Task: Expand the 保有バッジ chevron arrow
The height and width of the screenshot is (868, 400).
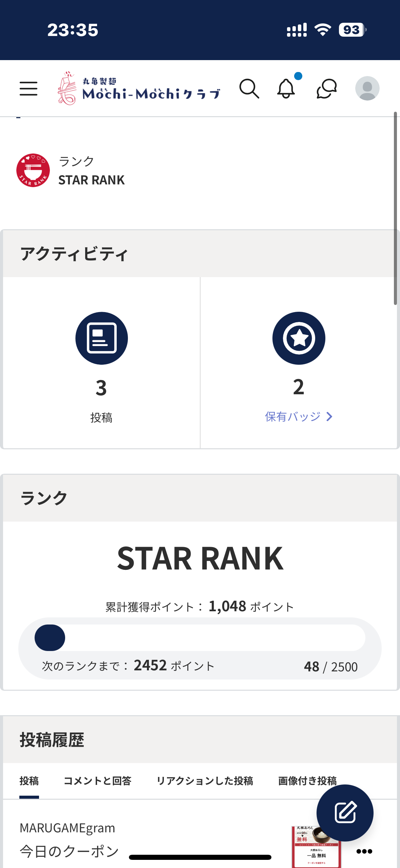Action: tap(329, 417)
